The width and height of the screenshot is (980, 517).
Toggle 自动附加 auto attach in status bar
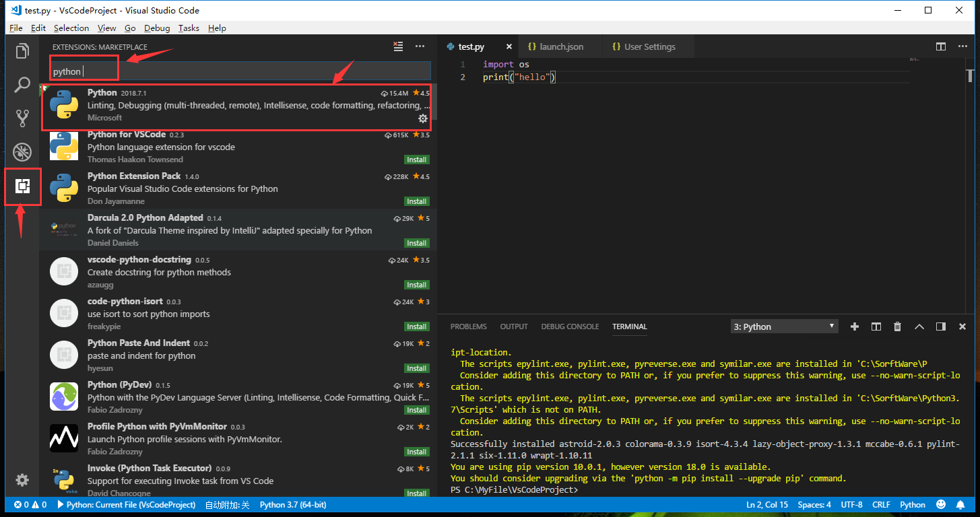[x=227, y=504]
